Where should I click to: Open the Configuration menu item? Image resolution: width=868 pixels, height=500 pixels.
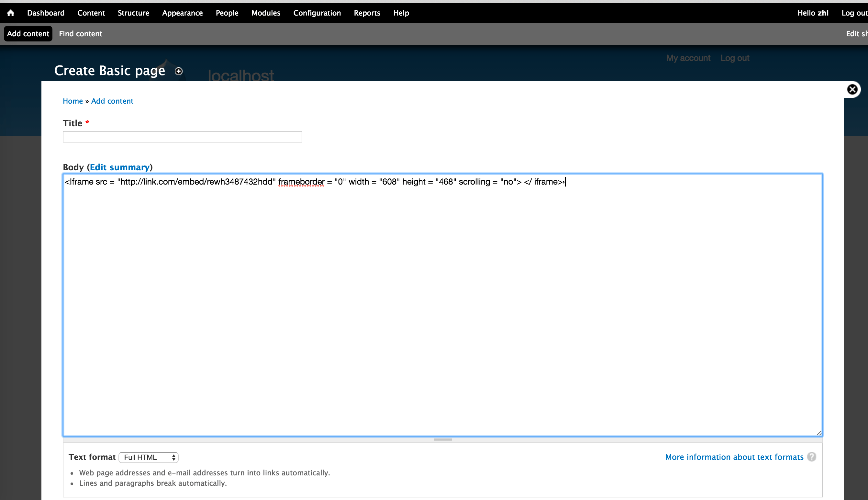point(317,13)
